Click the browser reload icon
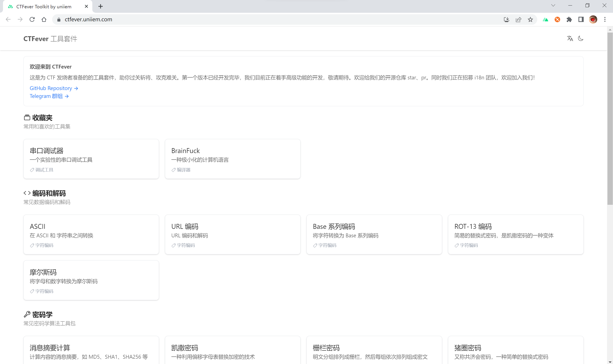Screen dimensions: 613x364 coord(32,19)
